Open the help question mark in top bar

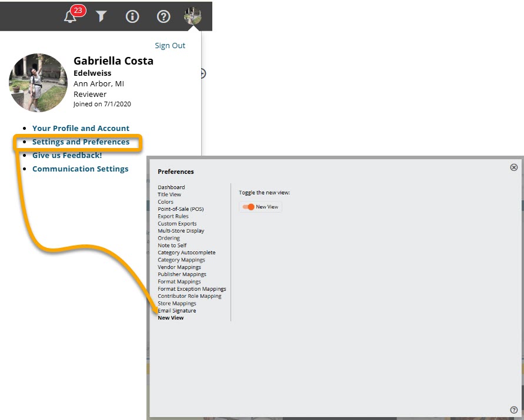click(x=163, y=16)
